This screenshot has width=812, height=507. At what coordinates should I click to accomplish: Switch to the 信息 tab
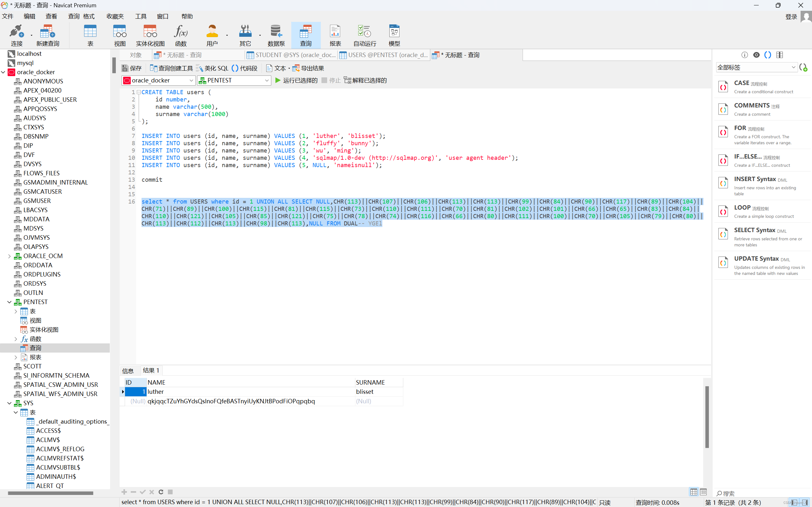click(x=128, y=371)
